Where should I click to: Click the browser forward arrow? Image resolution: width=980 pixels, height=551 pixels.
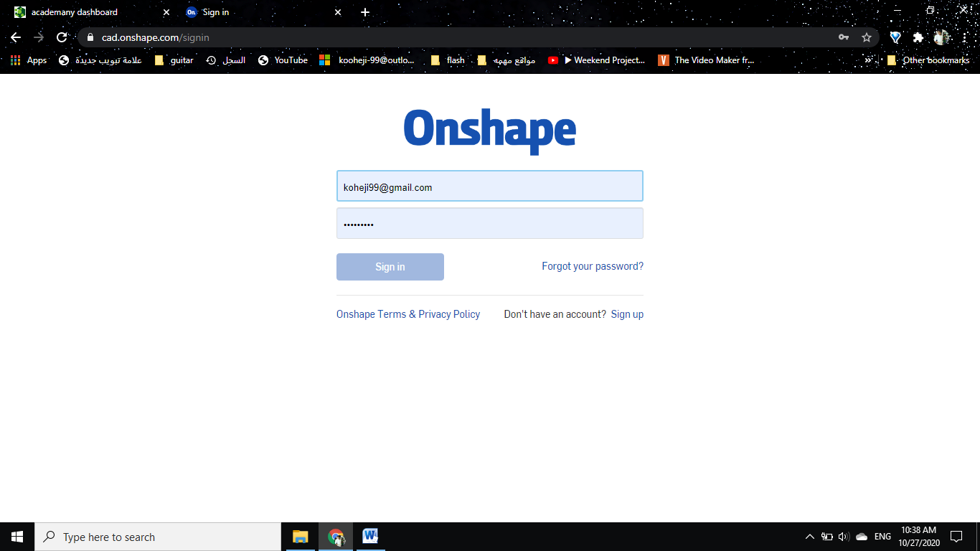point(39,37)
